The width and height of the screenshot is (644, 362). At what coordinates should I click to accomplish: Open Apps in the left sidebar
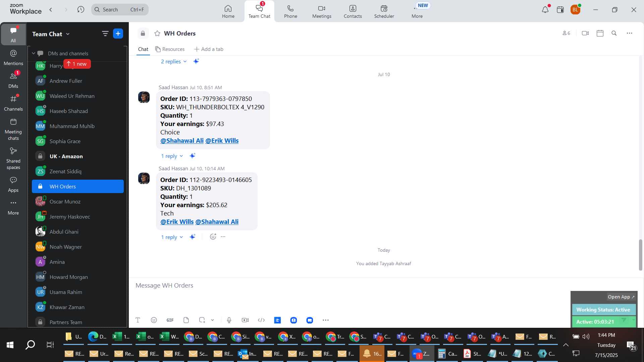13,184
